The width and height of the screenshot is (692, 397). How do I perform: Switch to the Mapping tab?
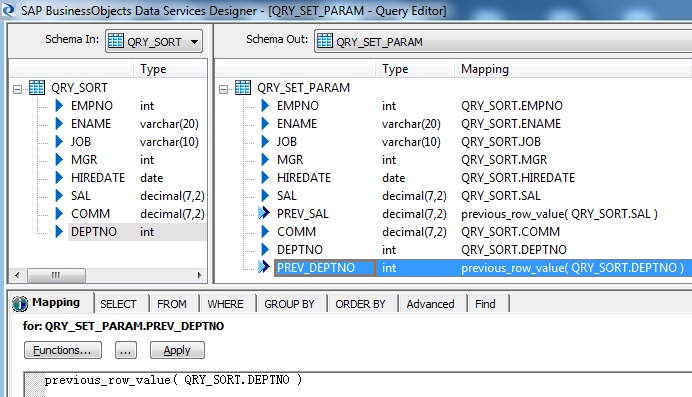(51, 303)
